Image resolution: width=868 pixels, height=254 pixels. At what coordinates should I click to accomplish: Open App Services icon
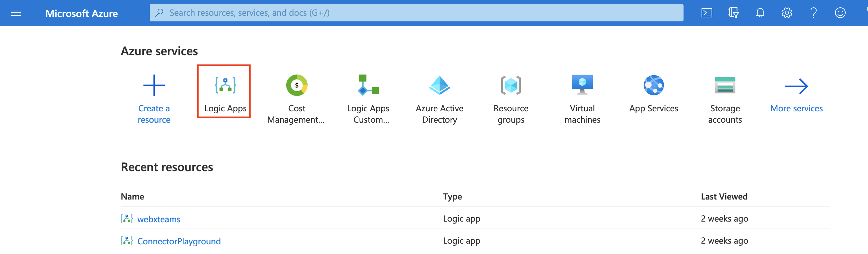[x=654, y=85]
